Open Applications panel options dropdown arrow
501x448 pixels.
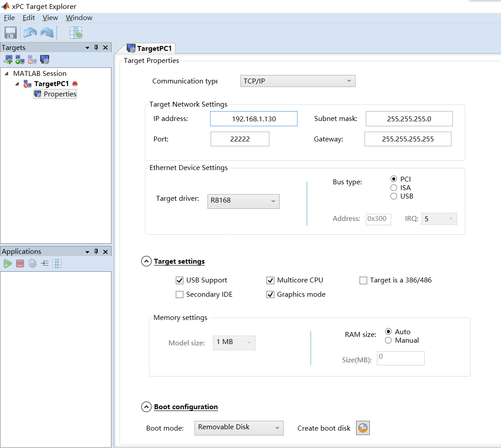point(87,252)
